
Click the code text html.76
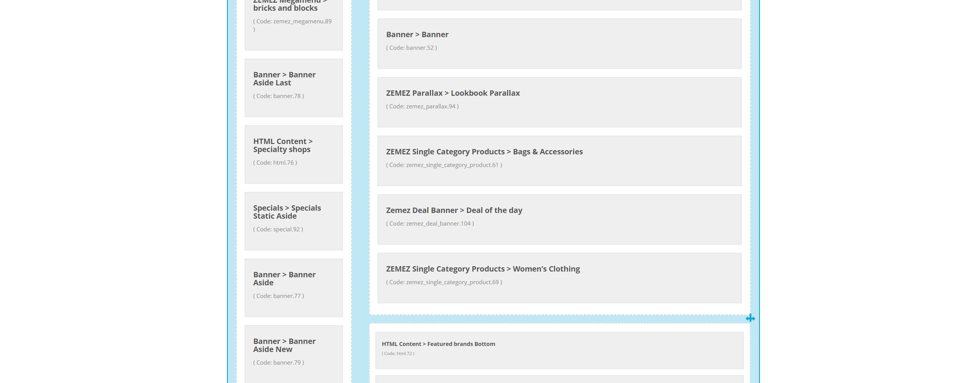pos(275,163)
